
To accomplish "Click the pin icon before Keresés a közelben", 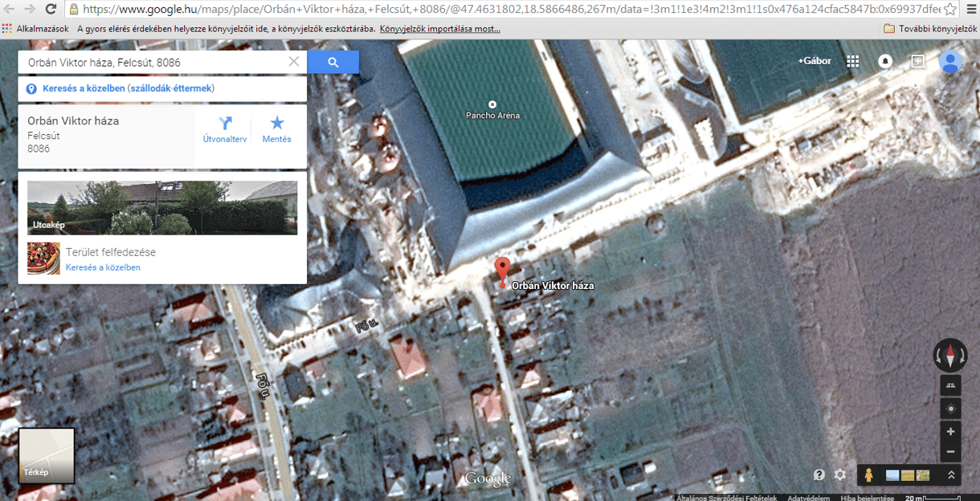I will (31, 88).
